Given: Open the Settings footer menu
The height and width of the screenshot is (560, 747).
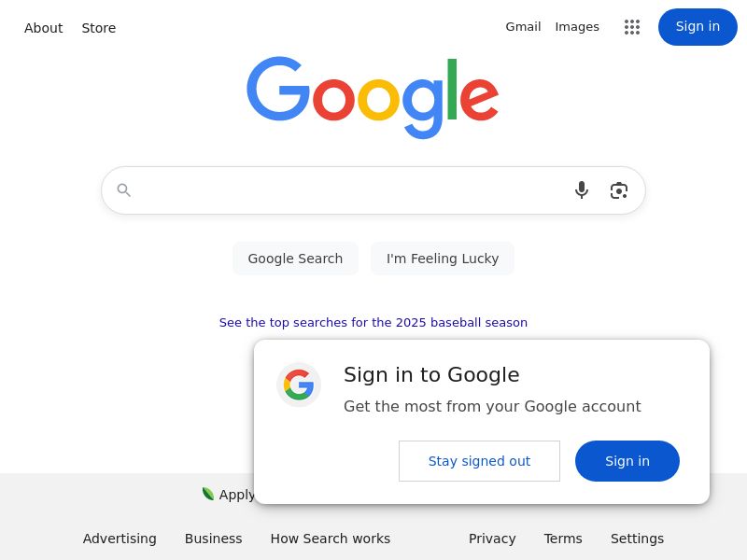Looking at the screenshot, I should coord(637,539).
